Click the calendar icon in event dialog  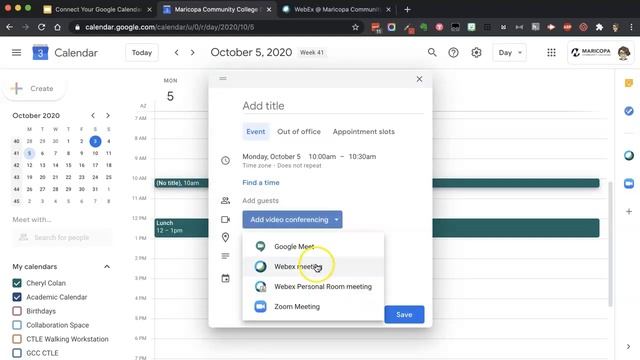click(225, 278)
